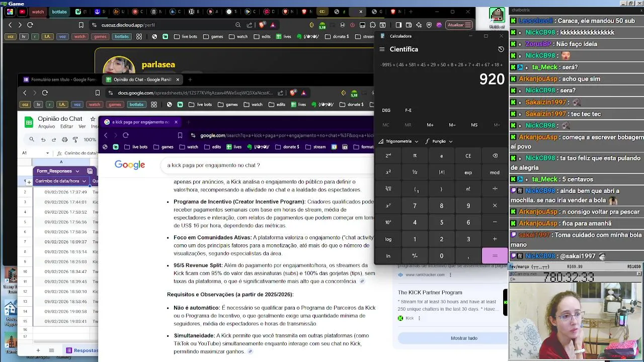The image size is (644, 362).
Task: Click the plus/minus sign key in Calculator
Action: pos(415,256)
